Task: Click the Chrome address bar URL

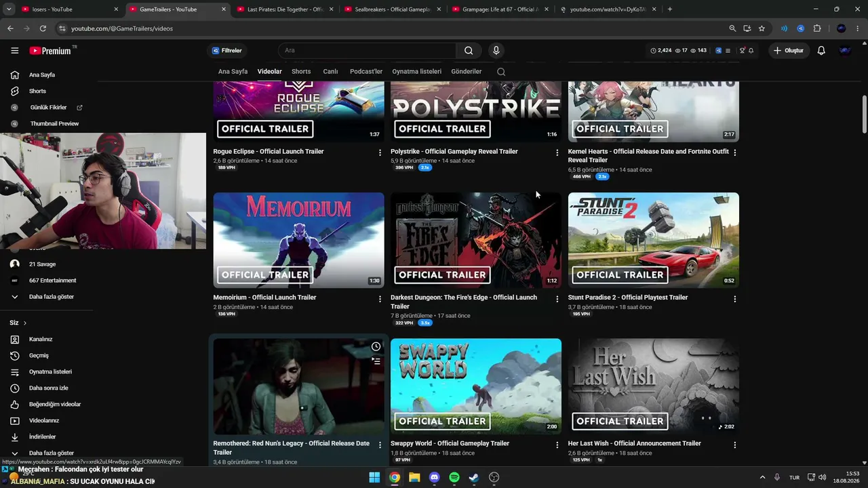Action: point(122,28)
